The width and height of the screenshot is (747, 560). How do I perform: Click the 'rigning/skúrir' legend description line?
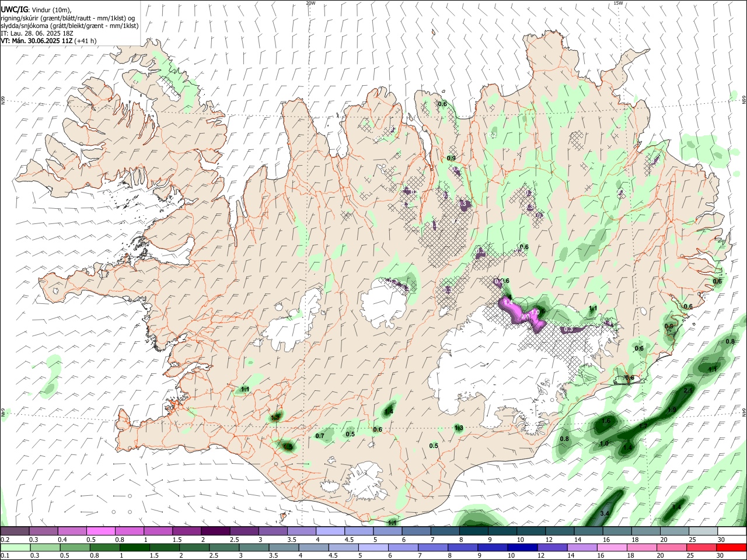pyautogui.click(x=68, y=18)
